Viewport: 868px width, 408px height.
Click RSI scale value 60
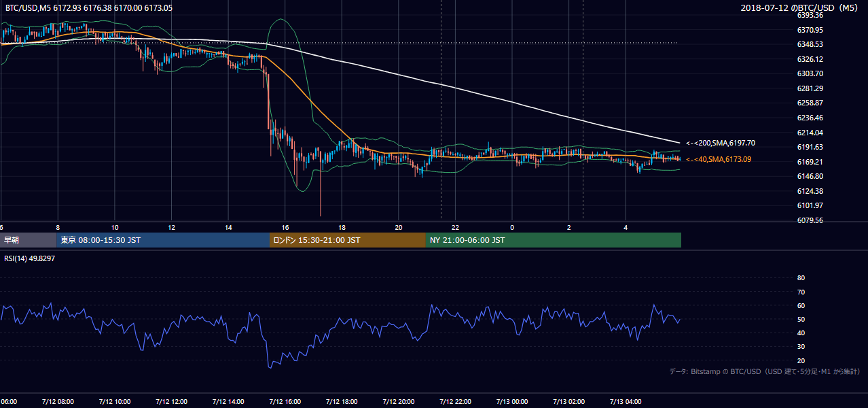801,305
